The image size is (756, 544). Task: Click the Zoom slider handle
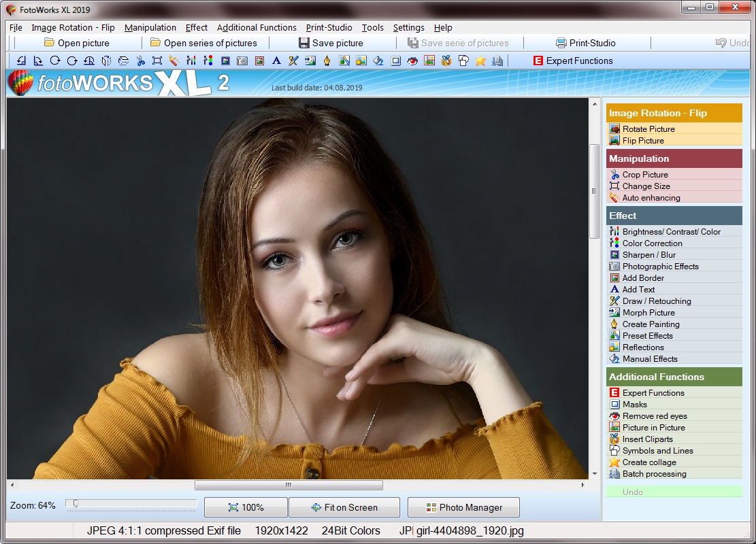click(75, 504)
